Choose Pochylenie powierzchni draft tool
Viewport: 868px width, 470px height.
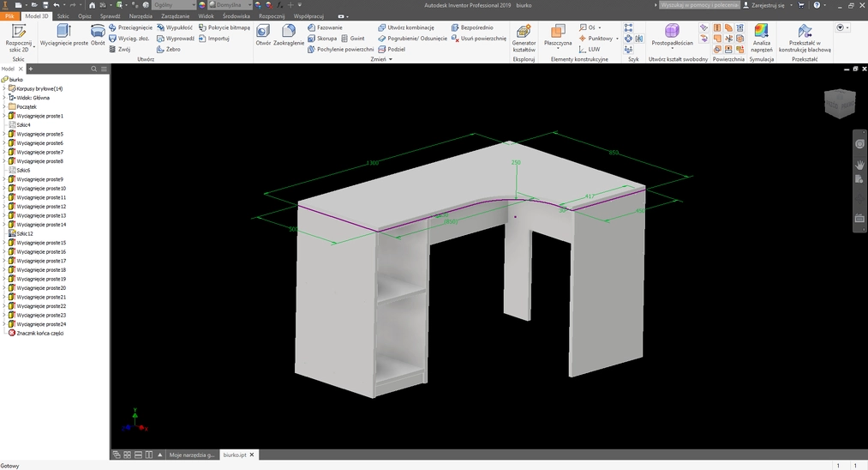(340, 50)
